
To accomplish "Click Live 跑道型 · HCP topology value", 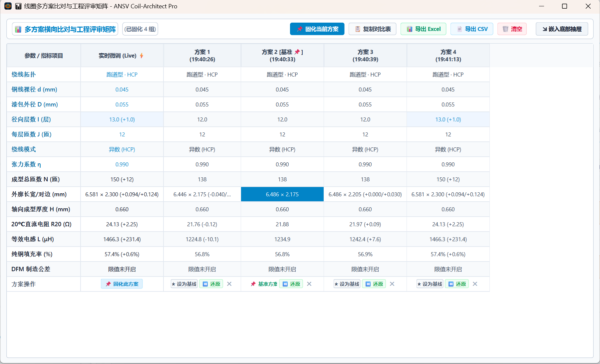I will [x=122, y=75].
